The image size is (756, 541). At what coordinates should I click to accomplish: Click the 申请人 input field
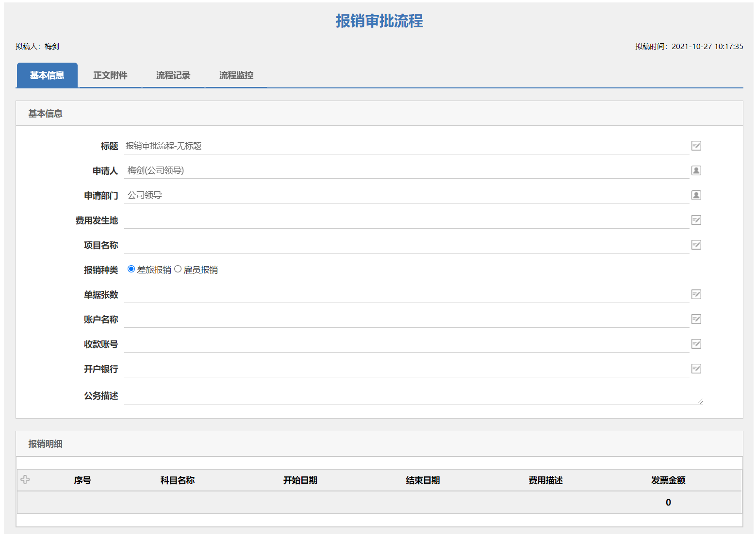[x=407, y=170]
